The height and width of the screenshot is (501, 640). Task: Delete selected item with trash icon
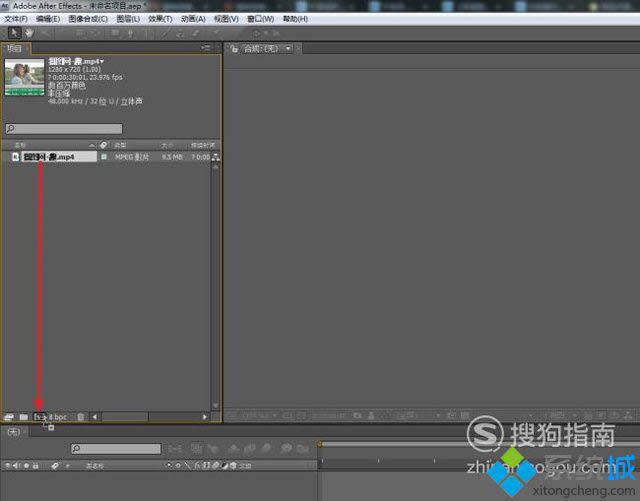tap(81, 417)
